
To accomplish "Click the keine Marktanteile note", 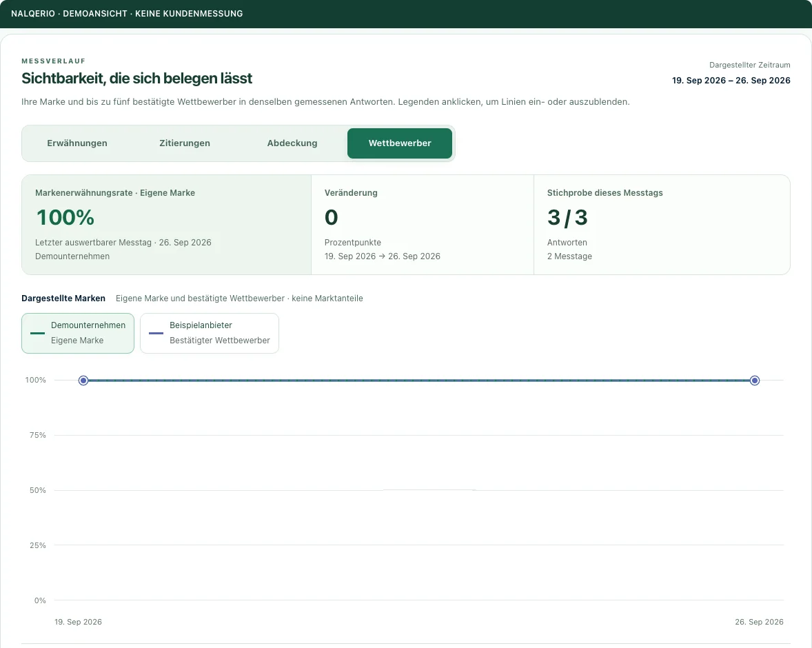I will [x=327, y=298].
